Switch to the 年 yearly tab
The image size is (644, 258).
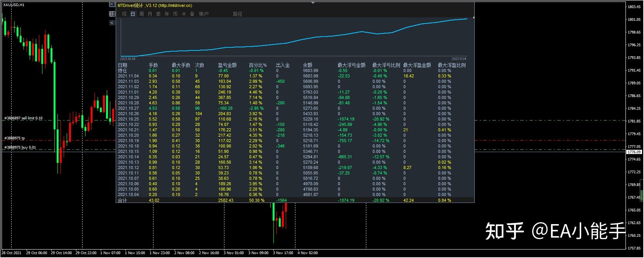167,14
